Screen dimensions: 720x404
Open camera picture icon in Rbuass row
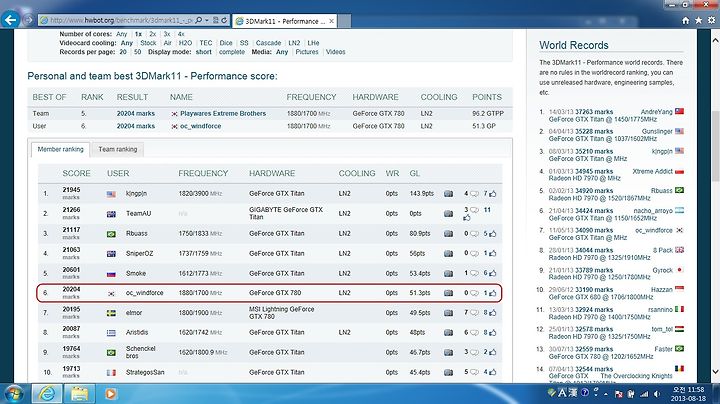point(449,234)
